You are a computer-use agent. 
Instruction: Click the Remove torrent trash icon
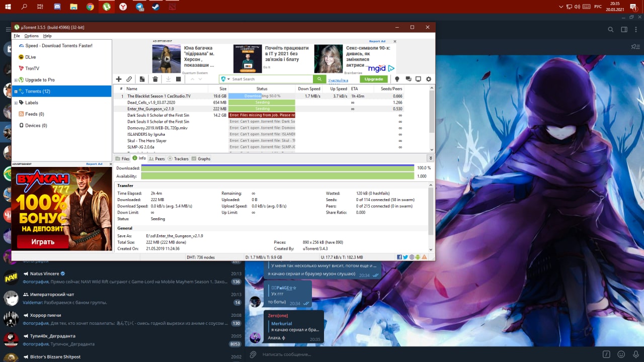pos(155,79)
